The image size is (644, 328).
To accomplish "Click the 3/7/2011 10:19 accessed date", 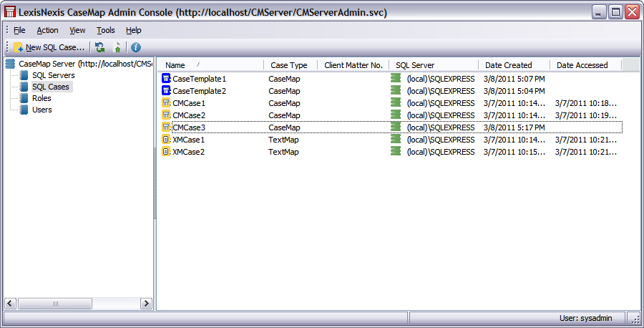I will 585,115.
